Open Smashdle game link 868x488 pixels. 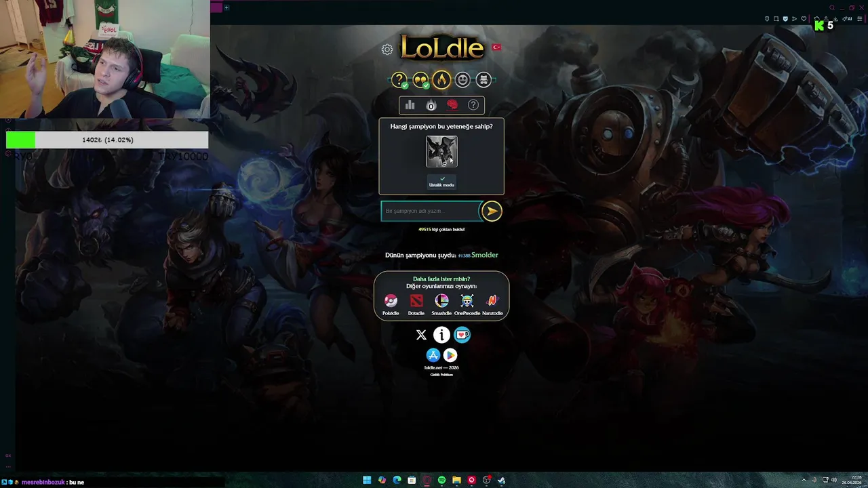point(441,304)
